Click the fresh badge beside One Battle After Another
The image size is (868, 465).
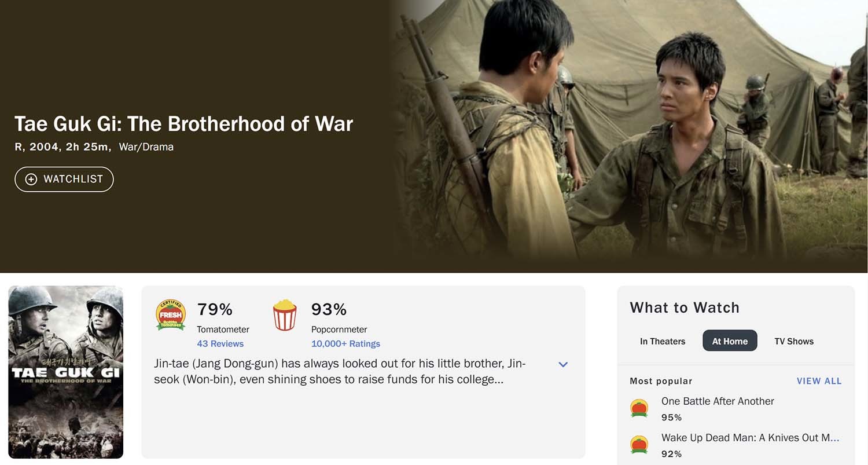pos(639,408)
